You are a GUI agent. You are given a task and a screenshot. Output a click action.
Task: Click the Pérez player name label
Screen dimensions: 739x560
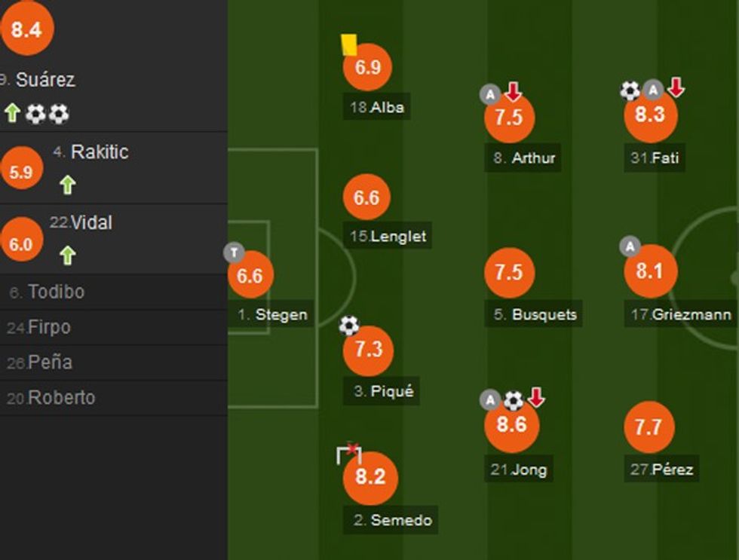pos(662,469)
